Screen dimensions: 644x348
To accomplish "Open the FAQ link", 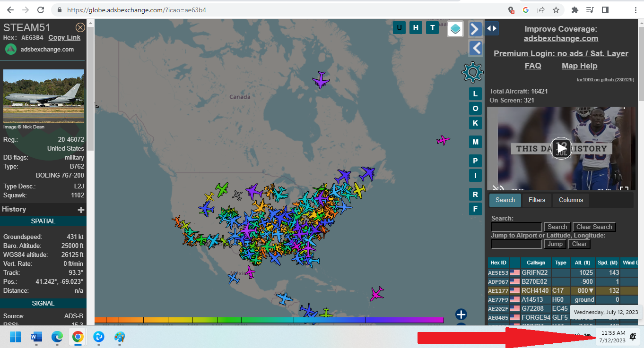I will (533, 66).
